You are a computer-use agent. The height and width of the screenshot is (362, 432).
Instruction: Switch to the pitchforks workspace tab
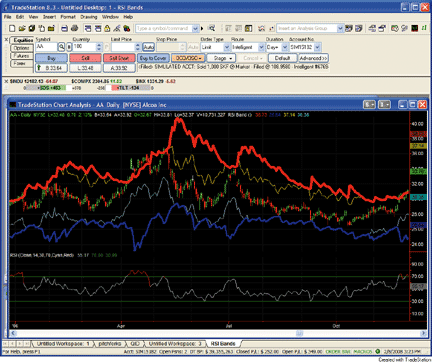click(x=110, y=344)
